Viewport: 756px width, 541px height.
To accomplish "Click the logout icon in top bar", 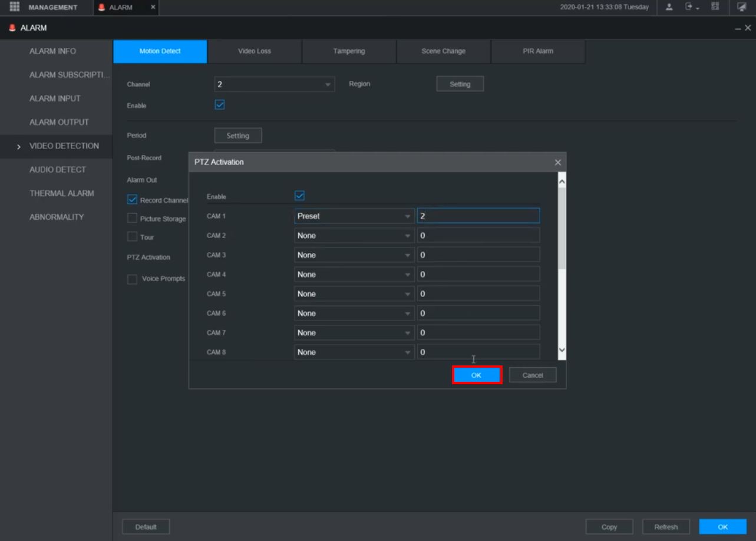I will tap(689, 7).
